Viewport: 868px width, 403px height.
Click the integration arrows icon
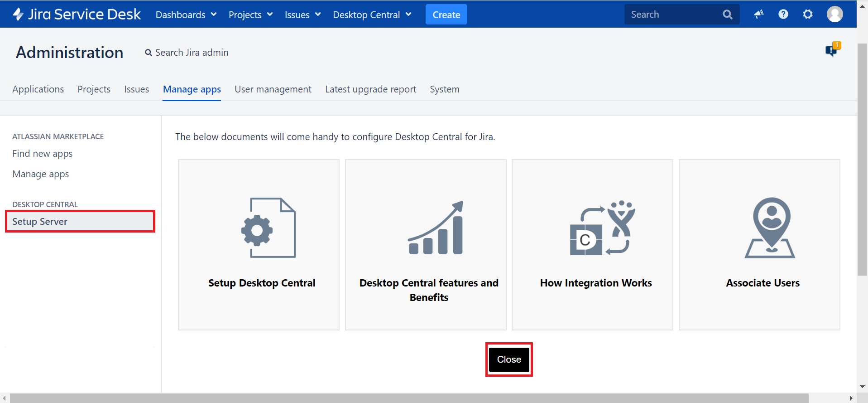click(x=602, y=228)
